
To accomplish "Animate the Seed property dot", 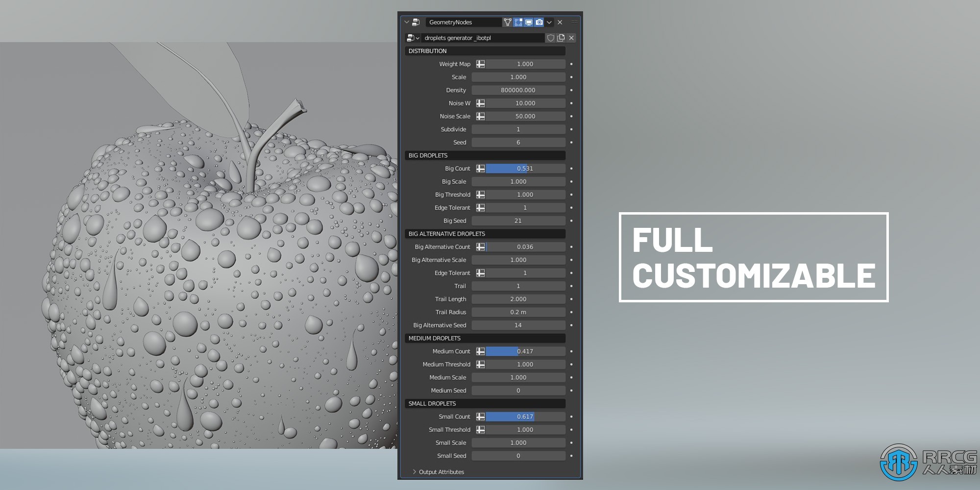I will click(x=571, y=143).
